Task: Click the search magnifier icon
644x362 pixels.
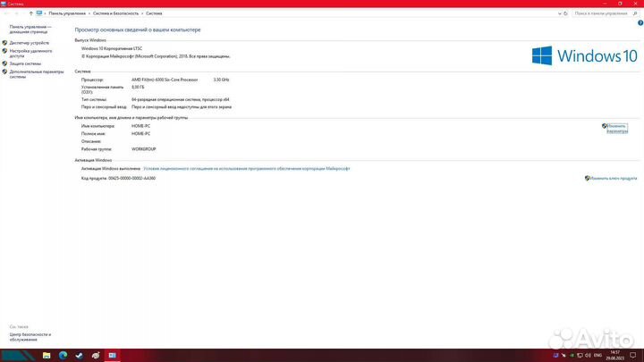Action: pos(635,13)
